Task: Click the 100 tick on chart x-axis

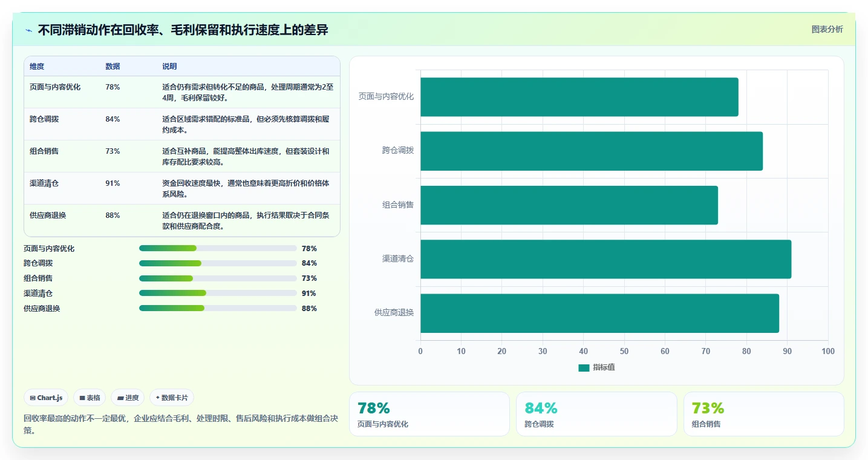Action: point(828,352)
